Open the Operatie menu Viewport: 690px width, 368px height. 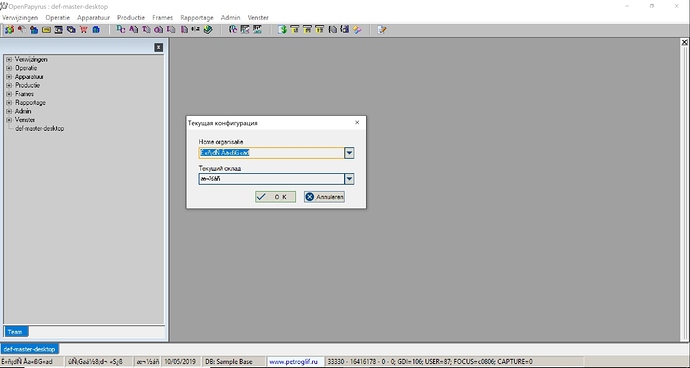[58, 18]
